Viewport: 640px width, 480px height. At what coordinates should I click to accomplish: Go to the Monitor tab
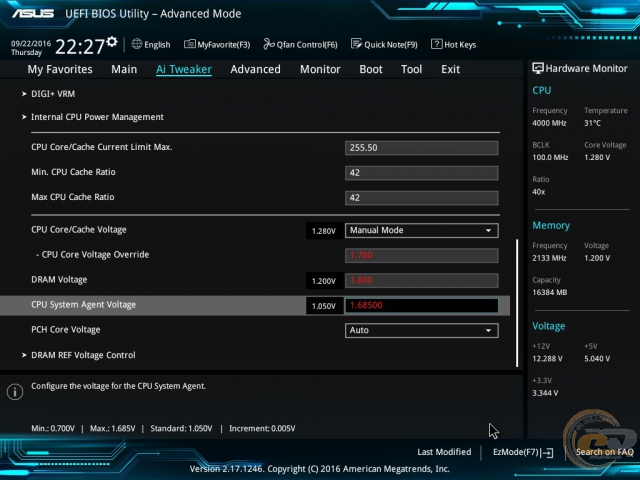pos(320,69)
